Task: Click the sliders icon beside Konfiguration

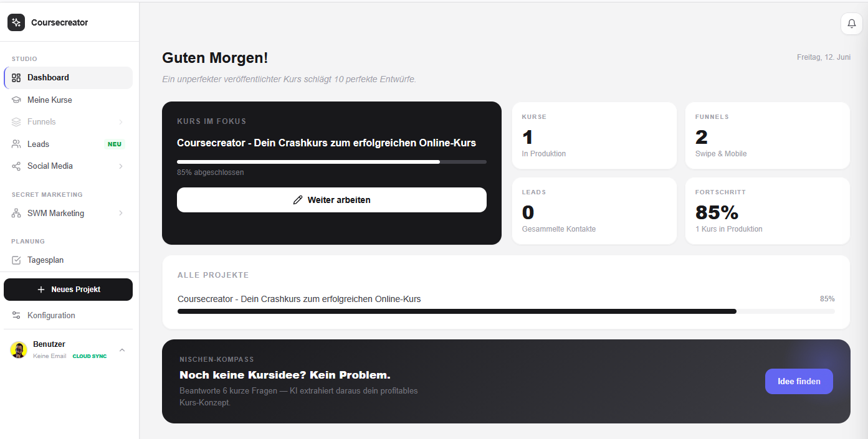Action: pyautogui.click(x=16, y=316)
